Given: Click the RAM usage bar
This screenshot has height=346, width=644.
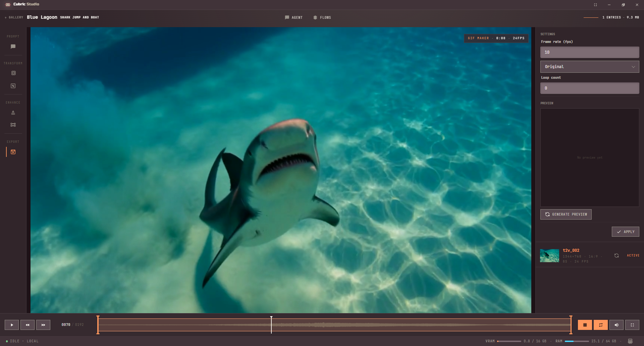Looking at the screenshot, I should (577, 341).
